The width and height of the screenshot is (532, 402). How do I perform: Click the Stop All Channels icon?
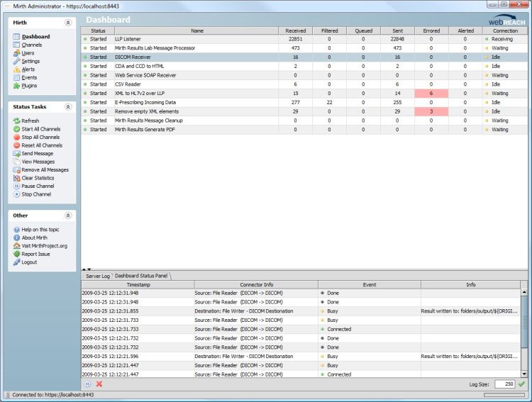16,138
